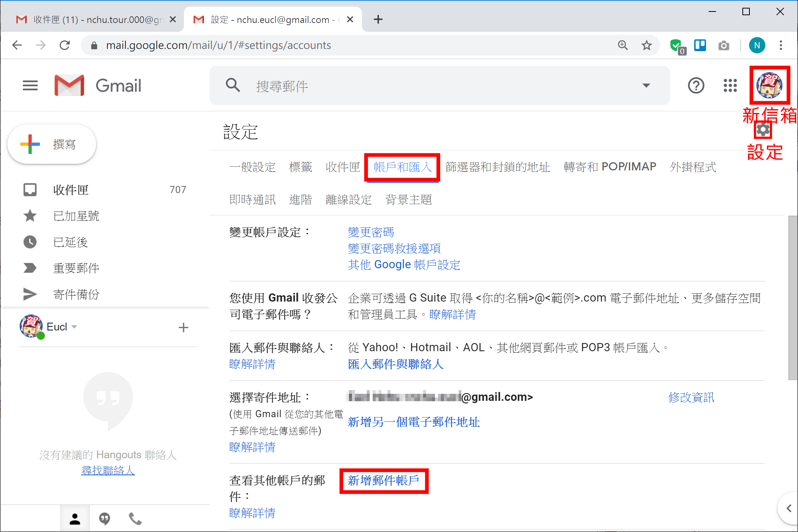Switch to the 離線設定 tab
This screenshot has height=532, width=798.
pyautogui.click(x=349, y=200)
